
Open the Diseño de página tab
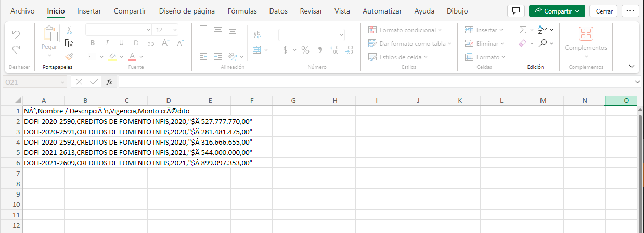point(187,11)
